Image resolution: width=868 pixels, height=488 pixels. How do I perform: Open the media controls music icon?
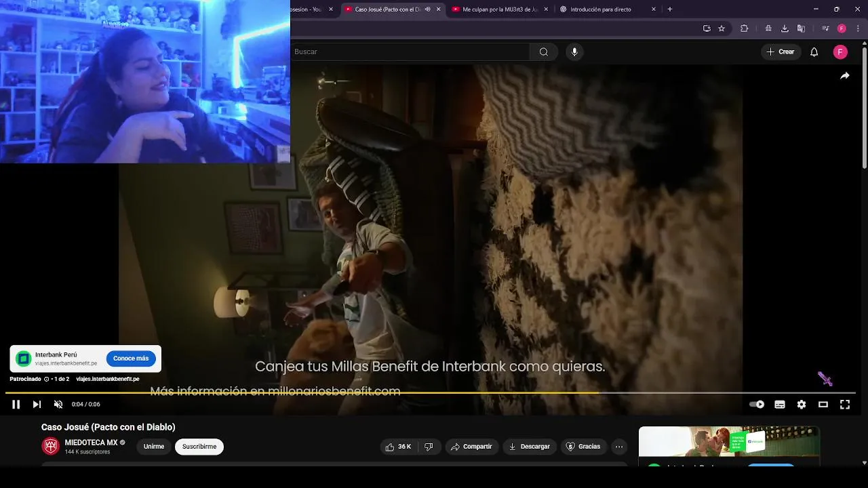pos(825,28)
